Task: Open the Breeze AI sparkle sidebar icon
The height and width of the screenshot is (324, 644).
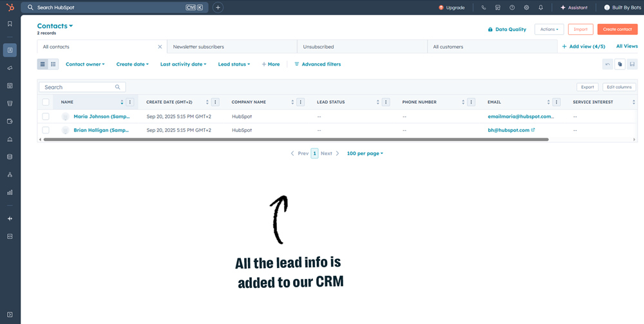Action: pyautogui.click(x=10, y=219)
